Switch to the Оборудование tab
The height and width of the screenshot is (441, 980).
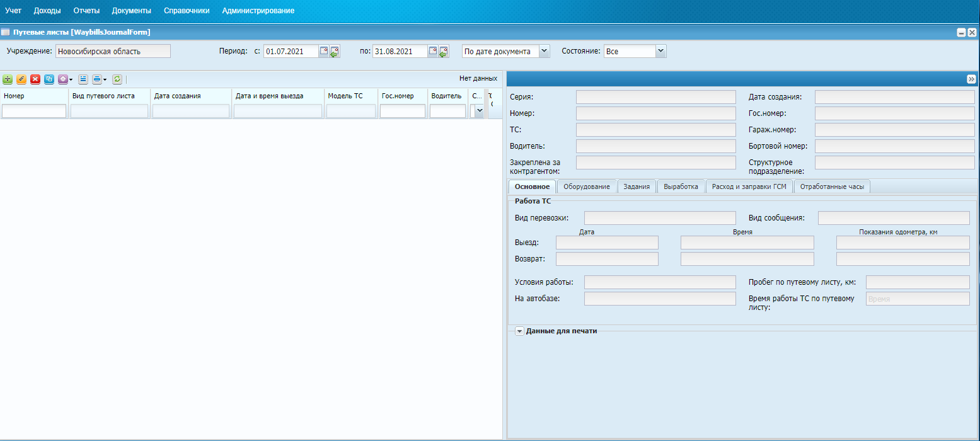point(587,186)
